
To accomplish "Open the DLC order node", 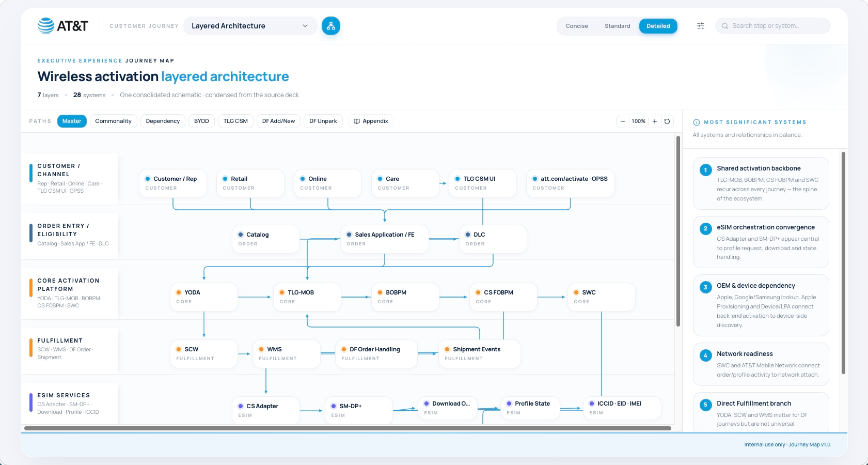I will click(x=493, y=239).
